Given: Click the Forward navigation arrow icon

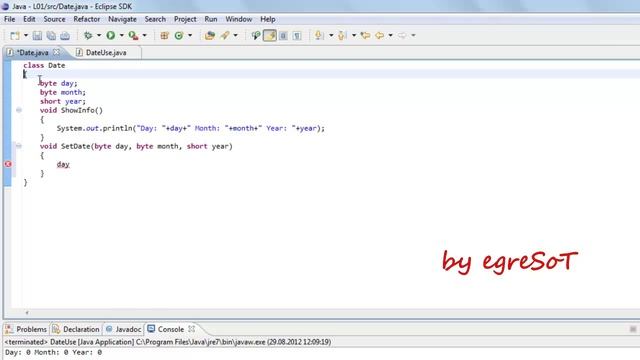Looking at the screenshot, I should 402,36.
